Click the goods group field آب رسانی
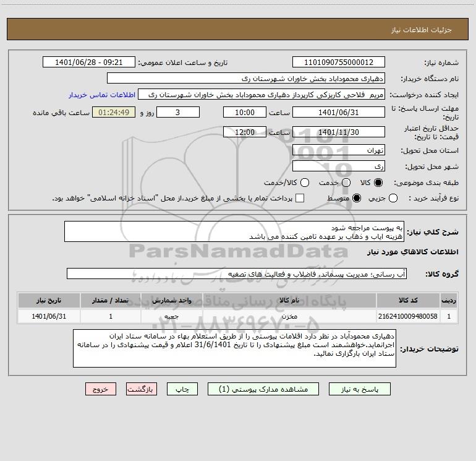 point(237,274)
